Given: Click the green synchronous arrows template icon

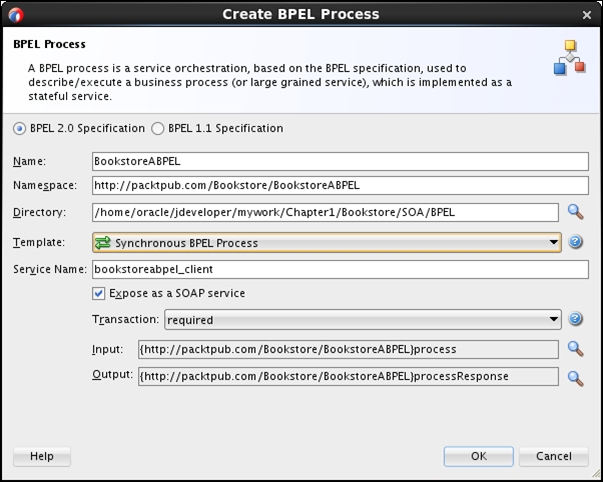Looking at the screenshot, I should point(103,243).
